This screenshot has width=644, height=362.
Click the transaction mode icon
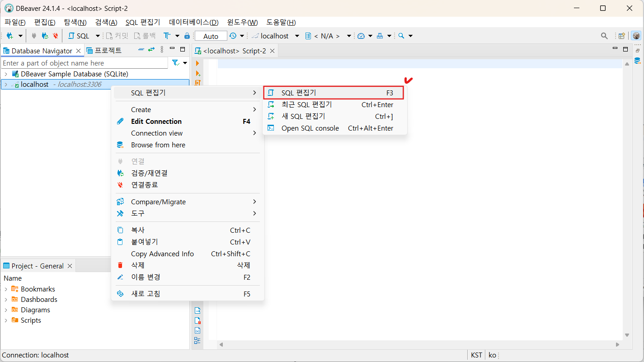(x=167, y=36)
